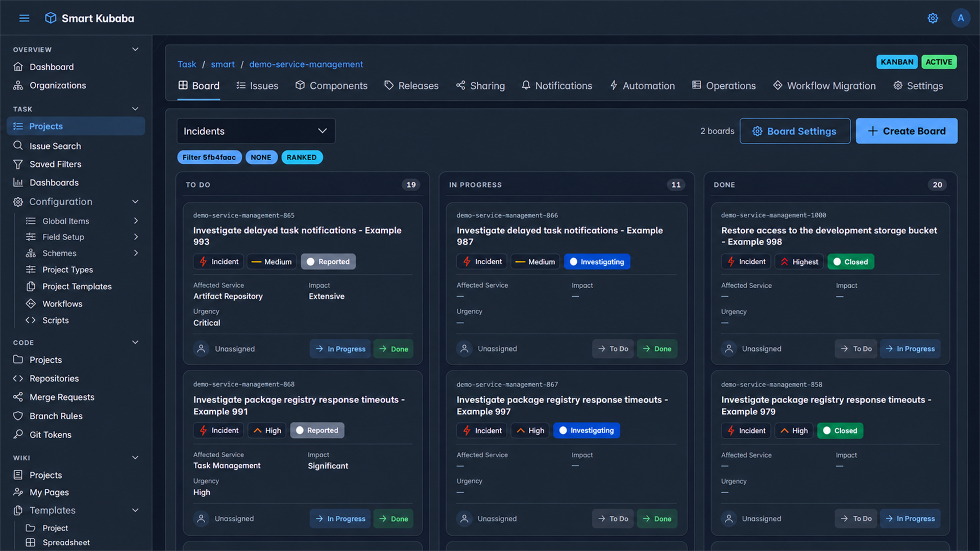The width and height of the screenshot is (980, 551).
Task: Open the hamburger menu icon
Action: tap(24, 18)
